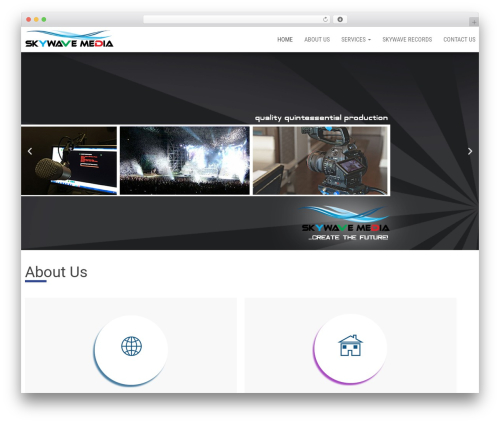Open the Skywave Records page

[407, 40]
